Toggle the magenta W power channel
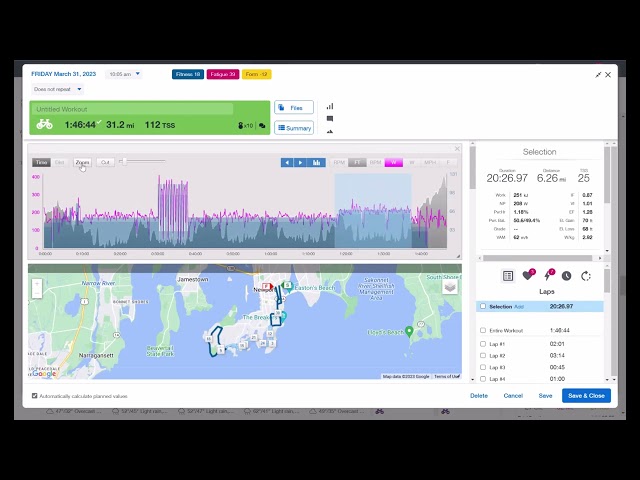This screenshot has height=480, width=640. 394,162
